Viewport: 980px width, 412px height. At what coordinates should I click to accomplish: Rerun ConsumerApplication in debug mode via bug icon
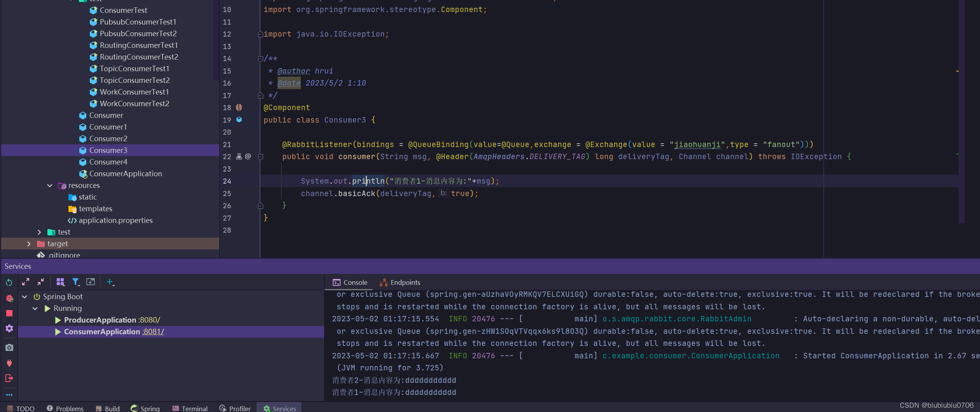[9, 298]
